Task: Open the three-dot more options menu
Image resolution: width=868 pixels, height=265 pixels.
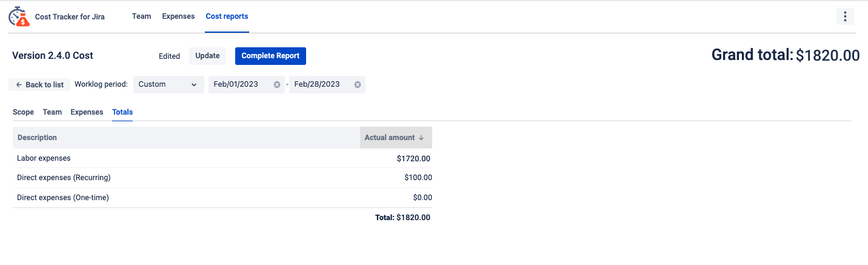Action: [x=845, y=17]
